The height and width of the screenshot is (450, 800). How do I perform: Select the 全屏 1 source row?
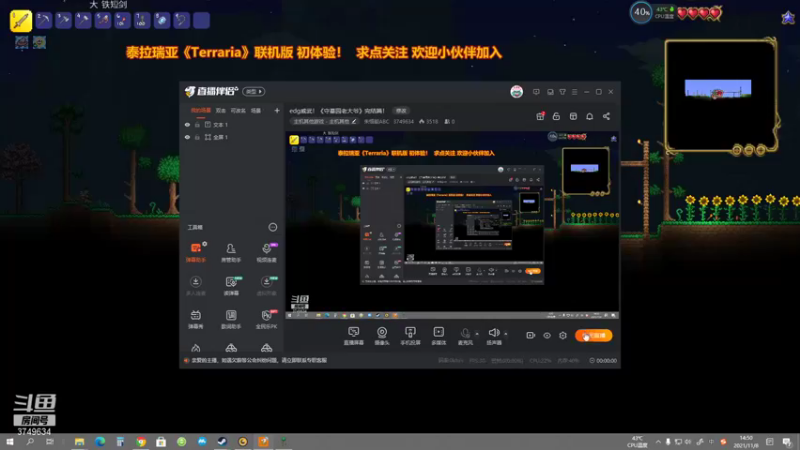(232, 137)
